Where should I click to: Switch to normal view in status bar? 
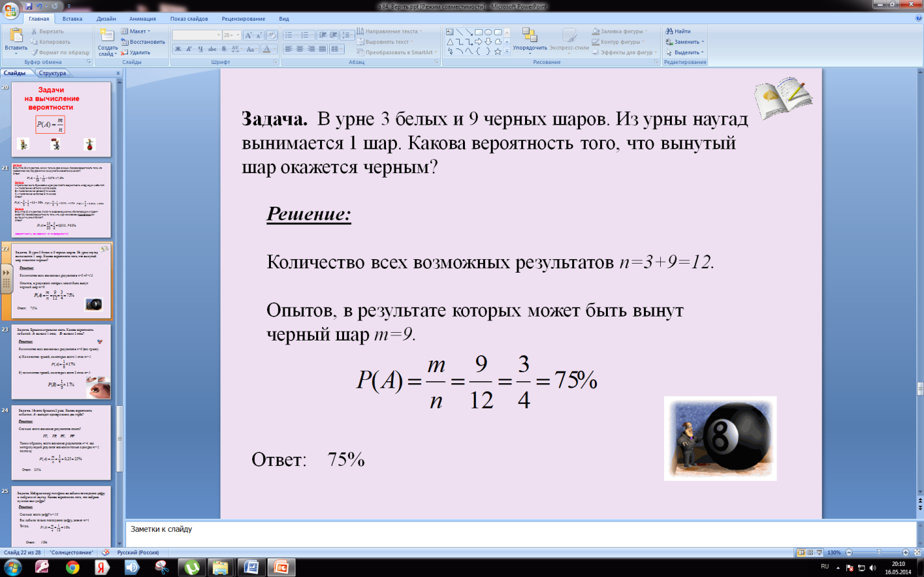pyautogui.click(x=801, y=552)
